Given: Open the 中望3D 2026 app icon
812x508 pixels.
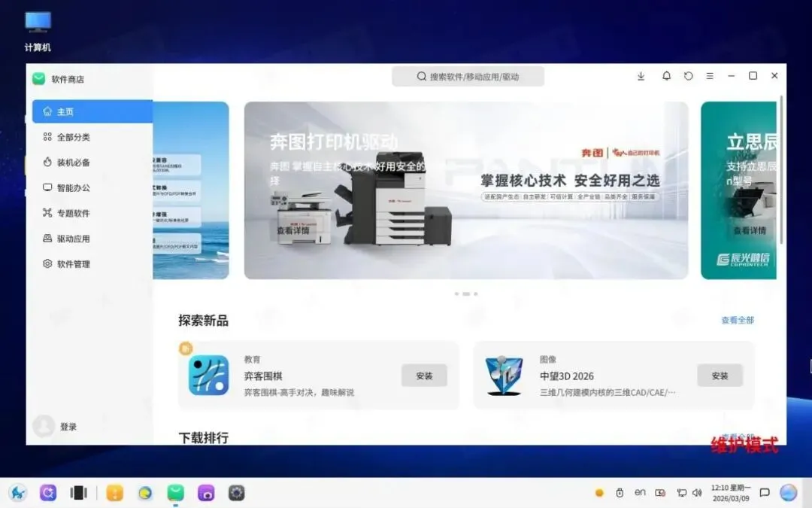Looking at the screenshot, I should tap(504, 376).
